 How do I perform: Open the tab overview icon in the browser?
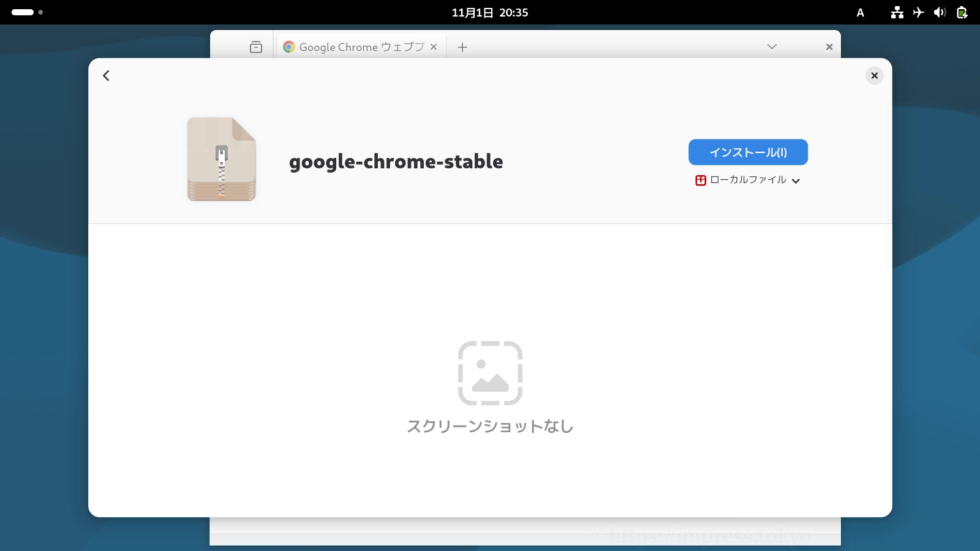click(x=256, y=47)
